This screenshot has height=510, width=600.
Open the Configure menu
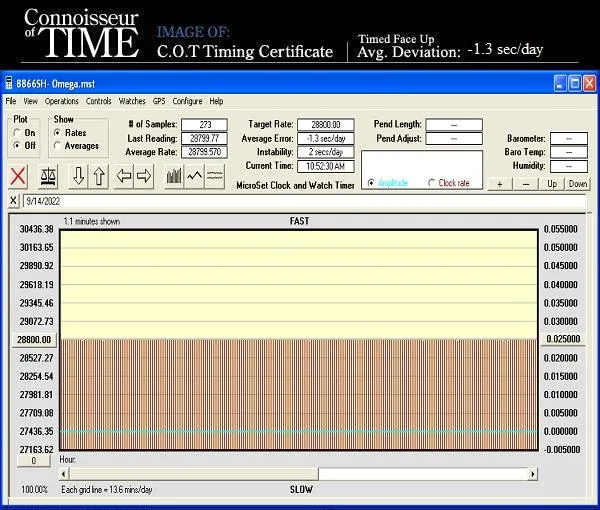click(x=187, y=101)
